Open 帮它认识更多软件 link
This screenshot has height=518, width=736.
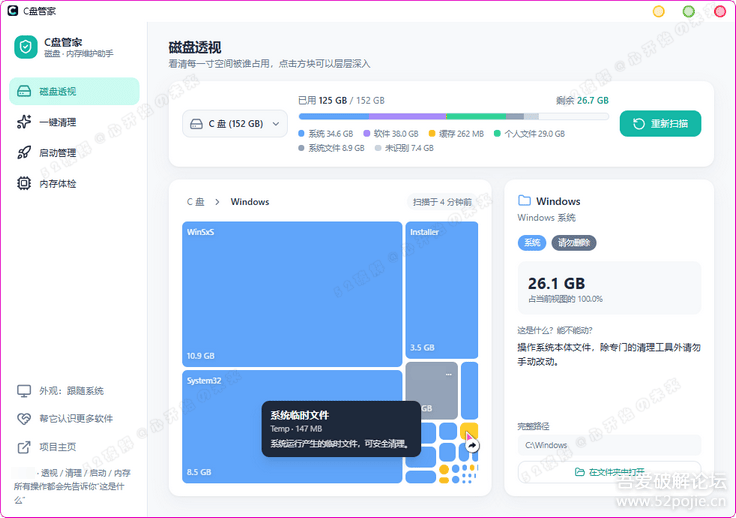[76, 419]
